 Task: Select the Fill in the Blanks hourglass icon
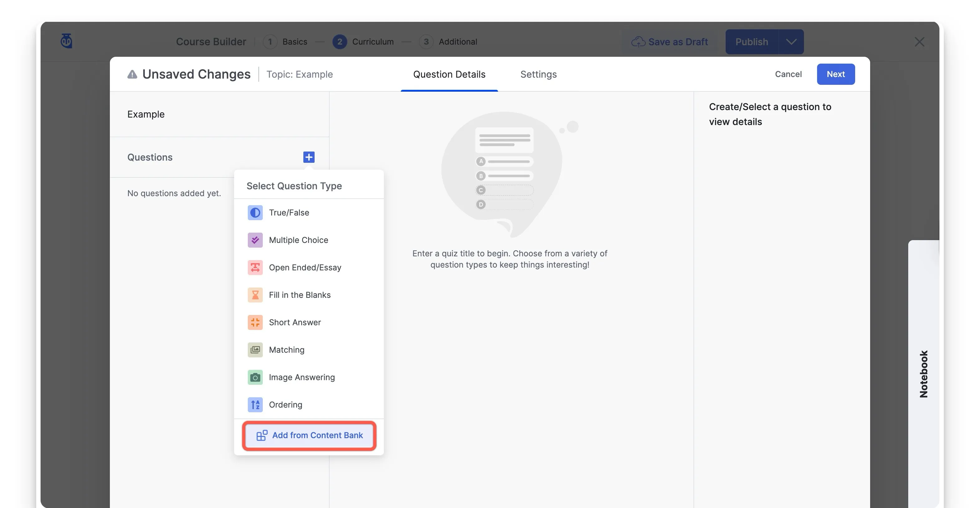tap(255, 295)
